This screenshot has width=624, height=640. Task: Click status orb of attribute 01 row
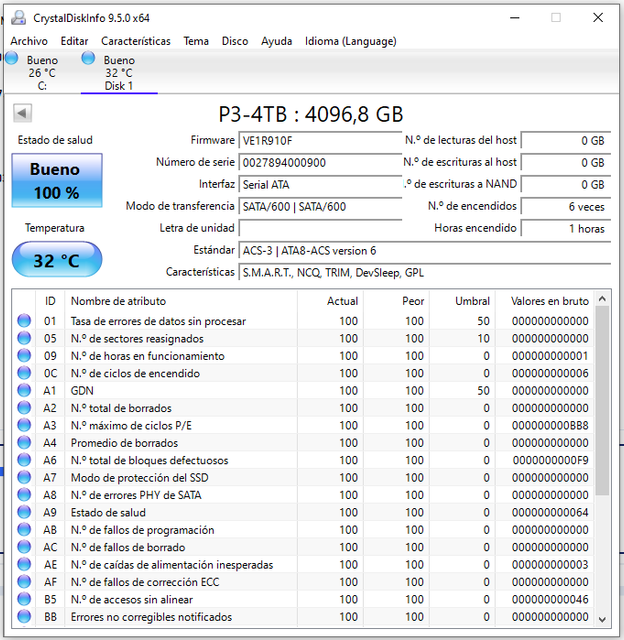tap(24, 321)
